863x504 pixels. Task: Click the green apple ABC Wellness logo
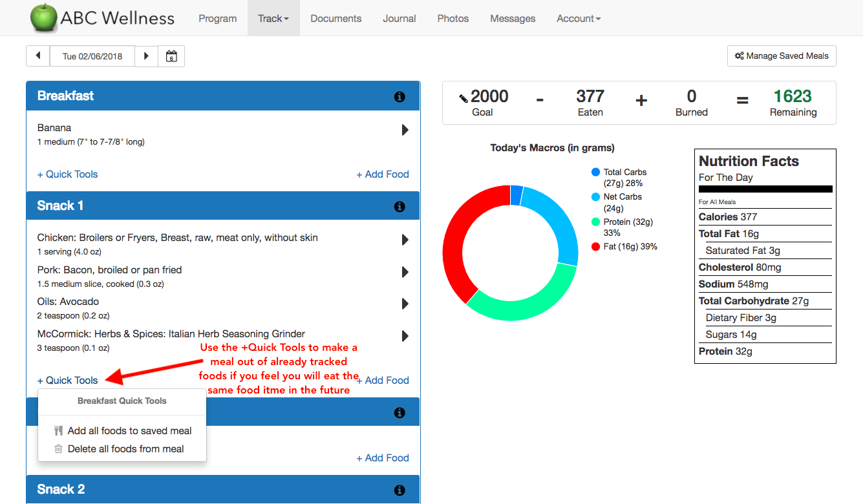pyautogui.click(x=44, y=17)
